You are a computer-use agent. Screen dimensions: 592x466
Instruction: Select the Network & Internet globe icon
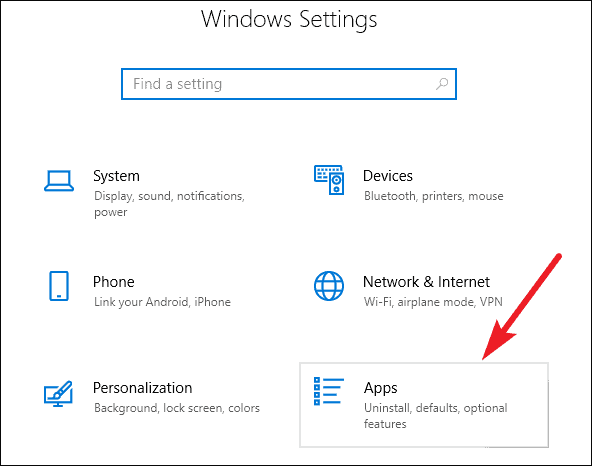pos(329,286)
